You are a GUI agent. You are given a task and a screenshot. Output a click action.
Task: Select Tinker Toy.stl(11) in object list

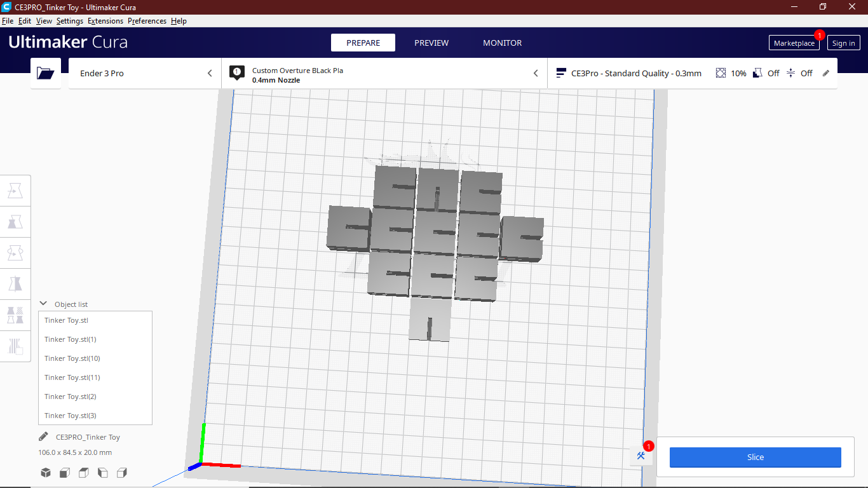point(95,377)
